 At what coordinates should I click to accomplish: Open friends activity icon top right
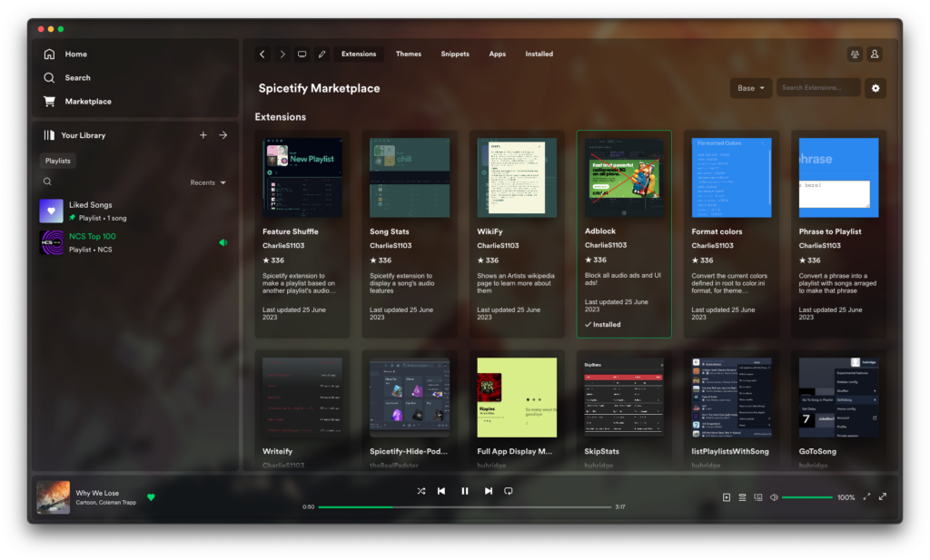(x=855, y=54)
